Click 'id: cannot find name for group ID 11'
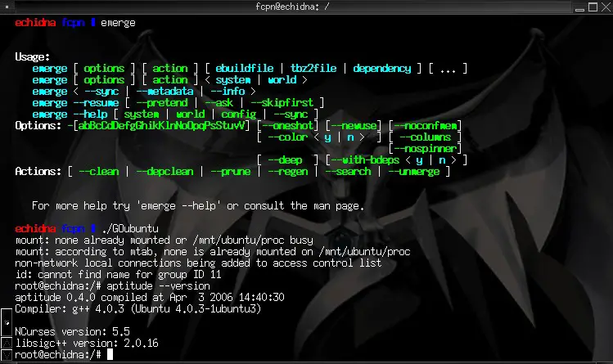The image size is (613, 364). point(118,275)
